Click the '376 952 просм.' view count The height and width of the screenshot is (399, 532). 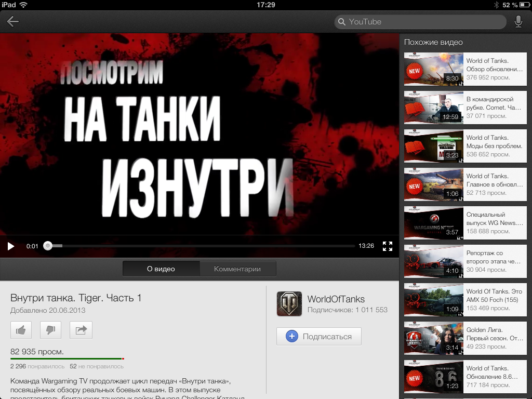pyautogui.click(x=488, y=78)
